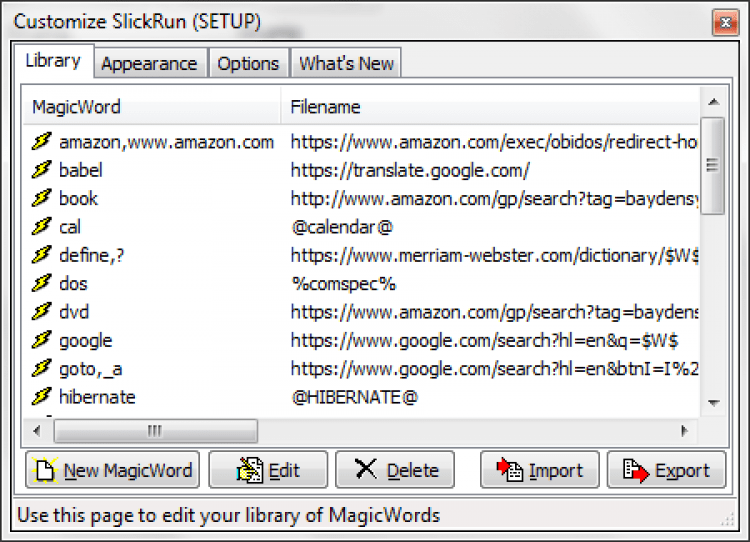The height and width of the screenshot is (542, 750).
Task: Sort by the Filename column header
Action: click(x=489, y=106)
